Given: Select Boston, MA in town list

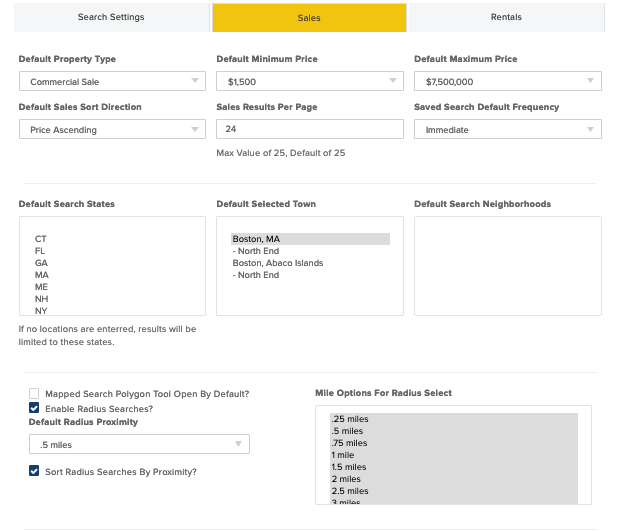Looking at the screenshot, I should [310, 239].
